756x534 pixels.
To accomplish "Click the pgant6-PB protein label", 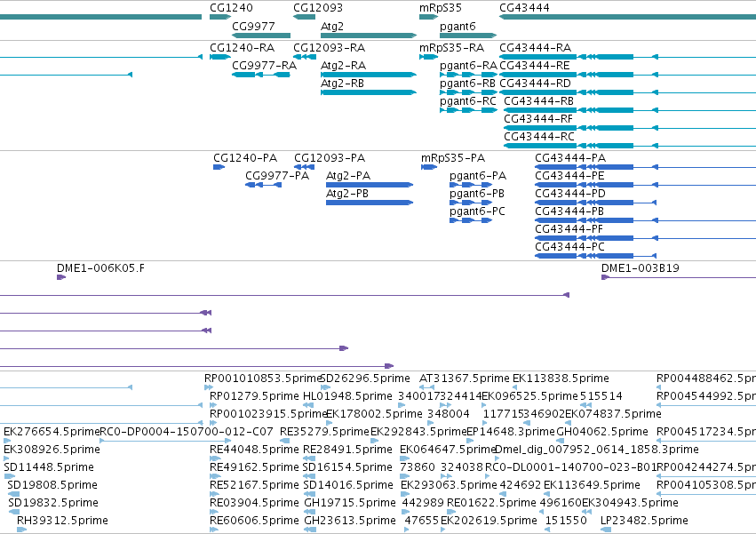I will pyautogui.click(x=477, y=194).
